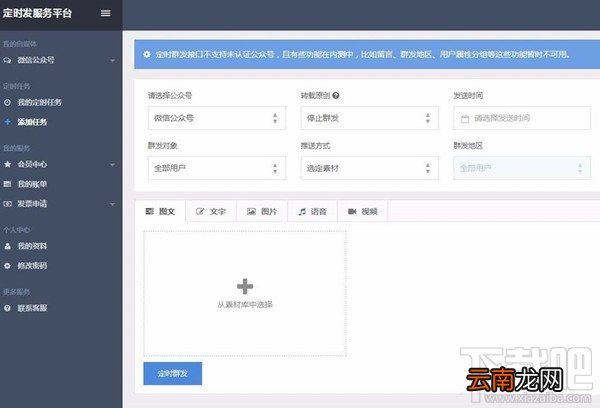The image size is (600, 408).
Task: Click the clock icon beside 我的定时任务
Action: [x=7, y=102]
